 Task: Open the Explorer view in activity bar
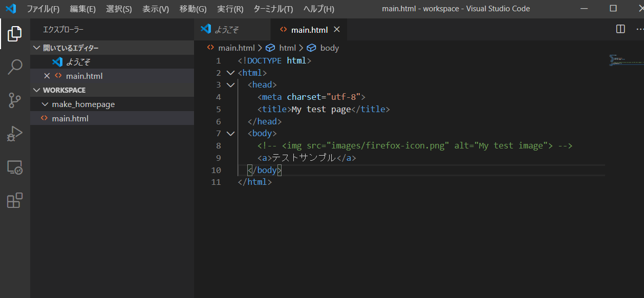click(x=15, y=34)
